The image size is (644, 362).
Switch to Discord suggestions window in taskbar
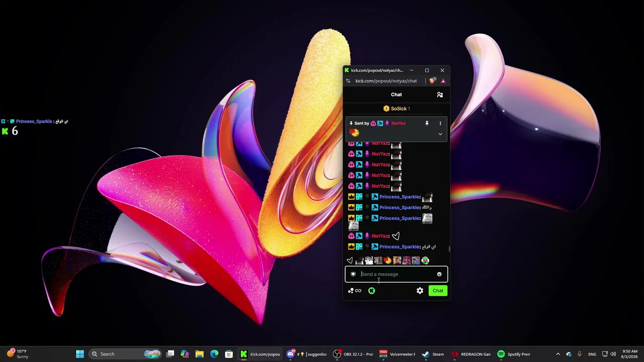pyautogui.click(x=307, y=354)
